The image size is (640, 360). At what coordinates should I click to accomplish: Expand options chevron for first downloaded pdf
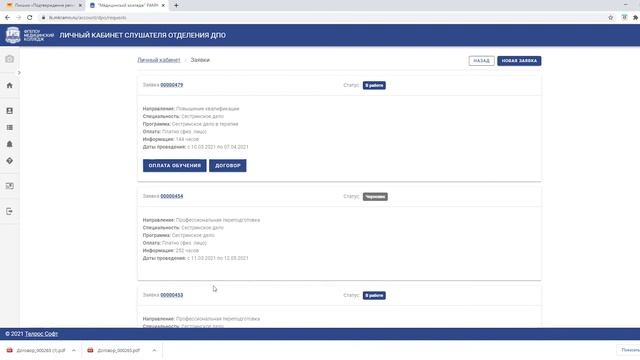(x=73, y=350)
